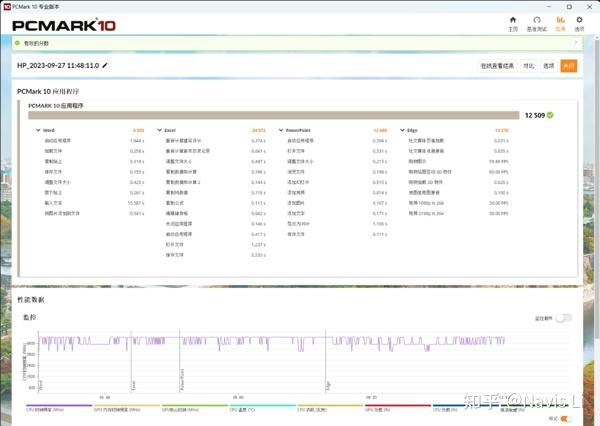Click the 监控 monitoring heading
This screenshot has width=600, height=426.
tap(29, 317)
